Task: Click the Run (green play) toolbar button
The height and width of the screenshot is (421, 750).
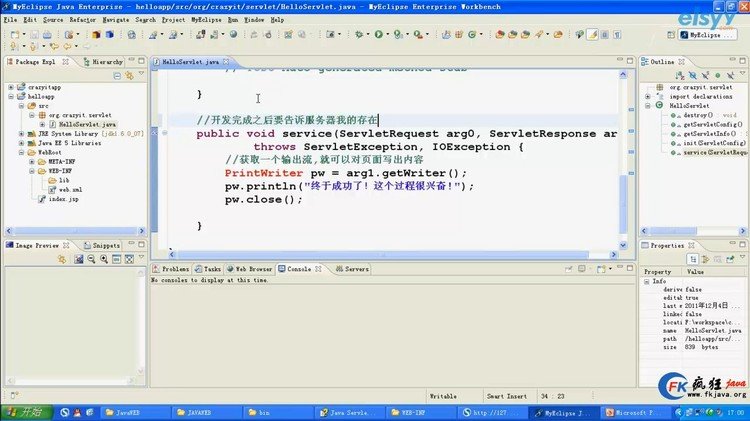Action: [378, 34]
